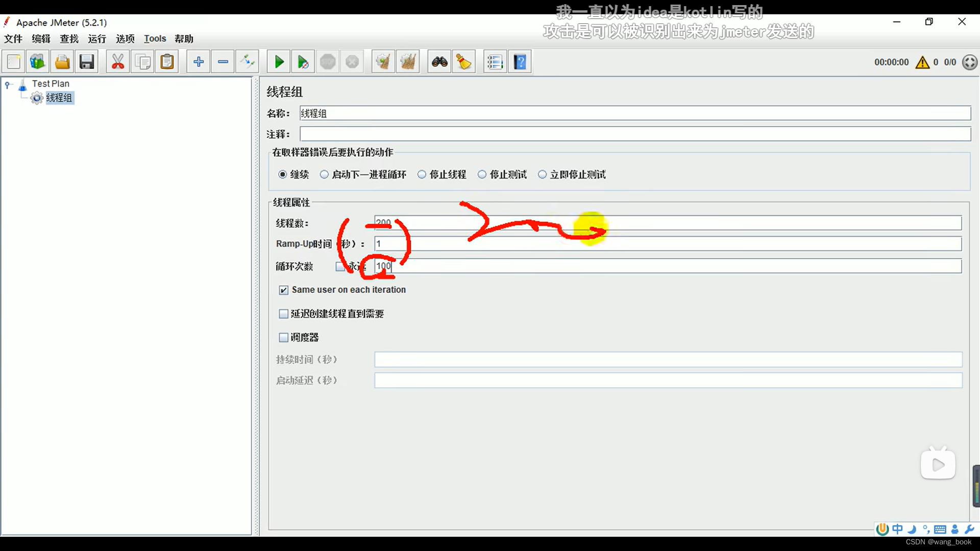Click the Test Plan flask icon
The width and height of the screenshot is (980, 551).
coord(22,84)
